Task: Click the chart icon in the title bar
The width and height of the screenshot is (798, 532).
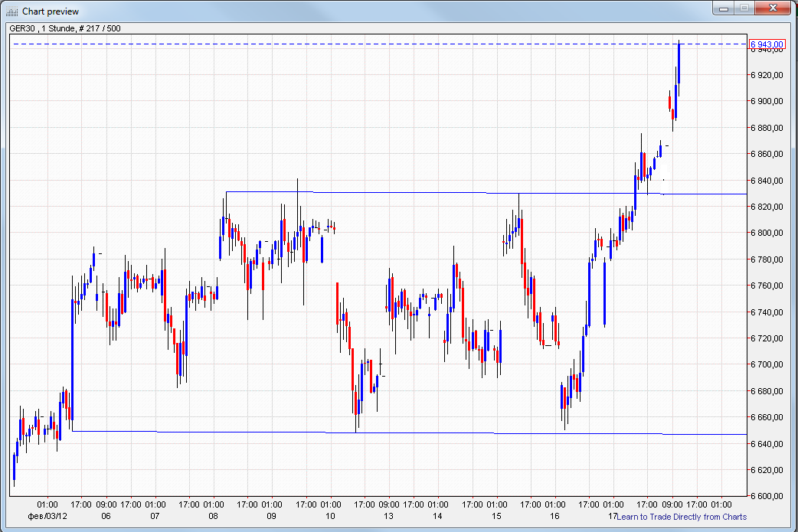Action: (x=11, y=11)
